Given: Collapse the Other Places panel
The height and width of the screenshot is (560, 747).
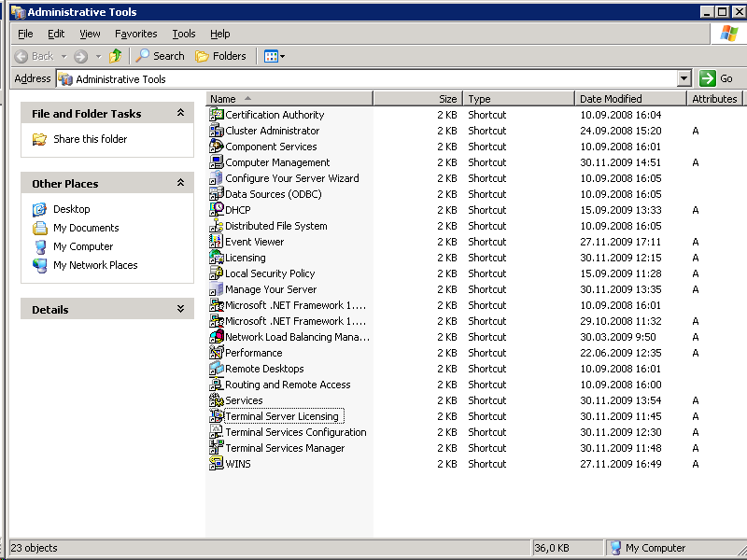Looking at the screenshot, I should coord(180,183).
